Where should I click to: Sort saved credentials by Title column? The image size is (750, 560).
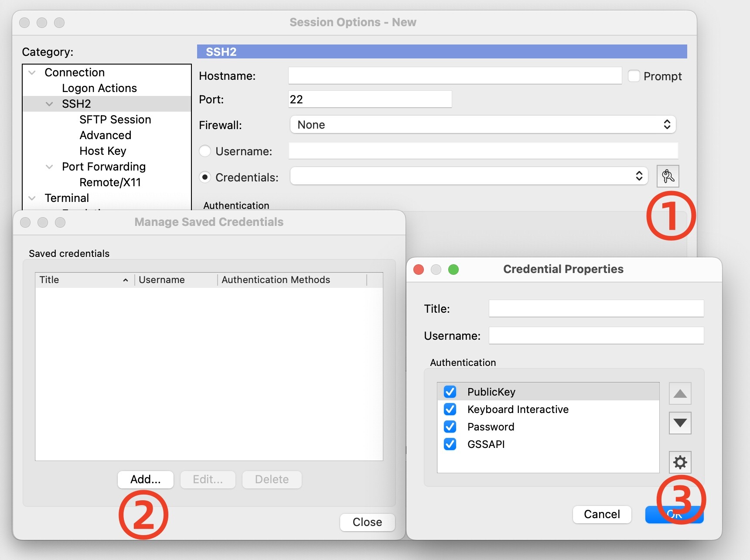point(84,280)
